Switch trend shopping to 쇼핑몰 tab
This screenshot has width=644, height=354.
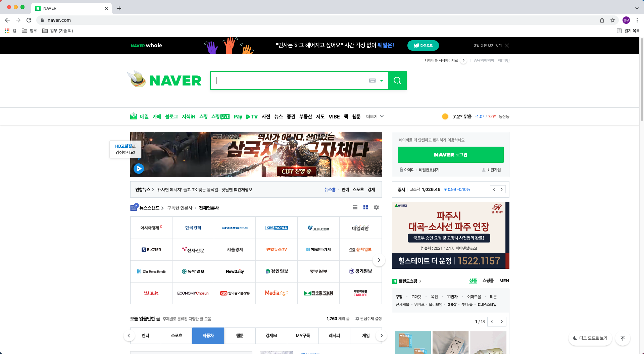pyautogui.click(x=488, y=281)
